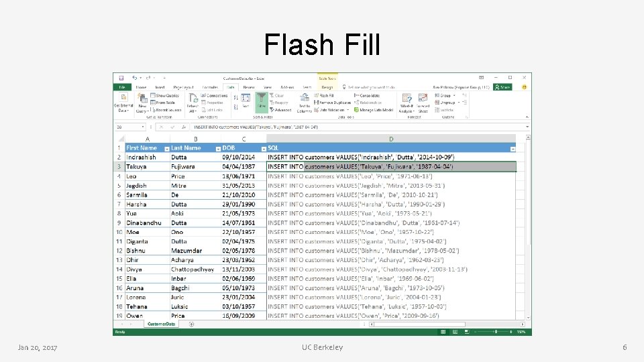Open Connections in the ribbon
This screenshot has width=644, height=362.
(215, 96)
